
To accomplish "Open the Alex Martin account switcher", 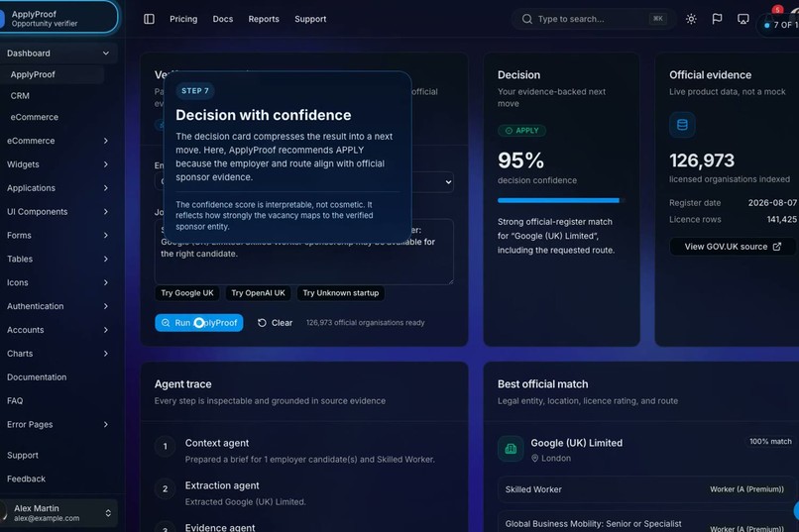I will point(58,512).
